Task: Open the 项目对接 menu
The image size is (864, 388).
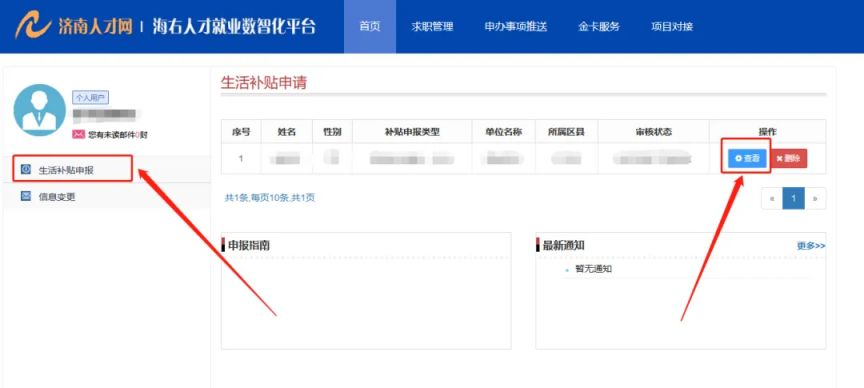Action: click(x=672, y=26)
